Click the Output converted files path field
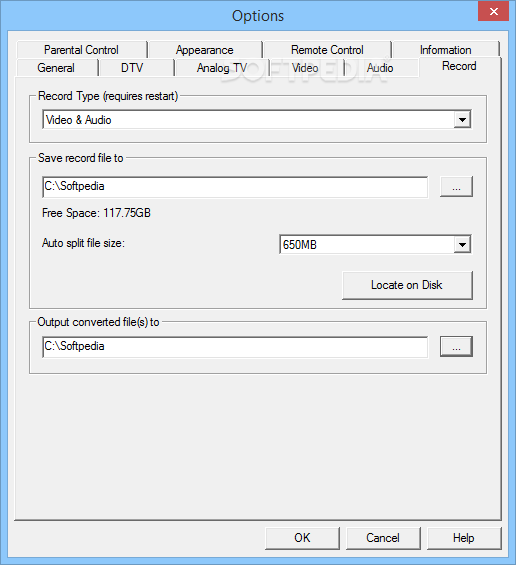Screen dimensions: 516x565 (x=235, y=347)
